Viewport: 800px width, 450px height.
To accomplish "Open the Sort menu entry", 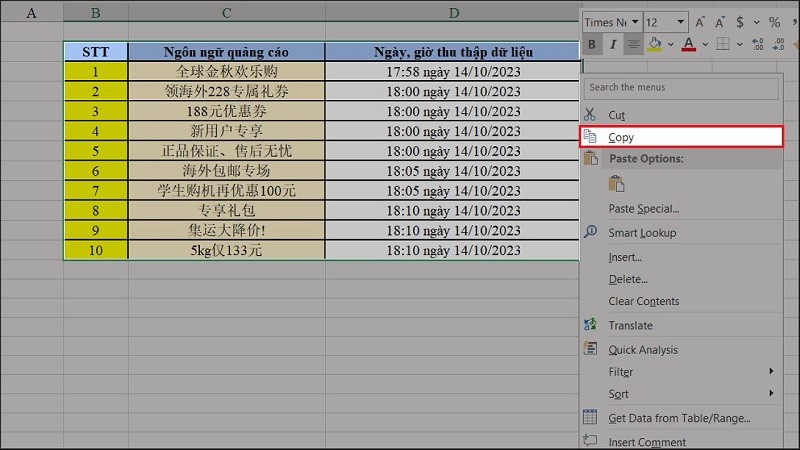I will tap(681, 393).
